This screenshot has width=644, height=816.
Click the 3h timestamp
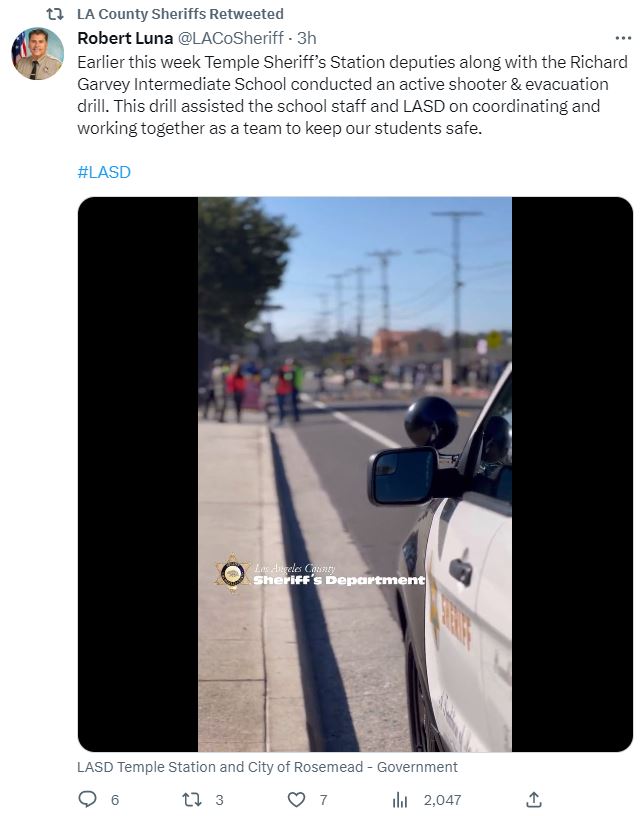[307, 38]
